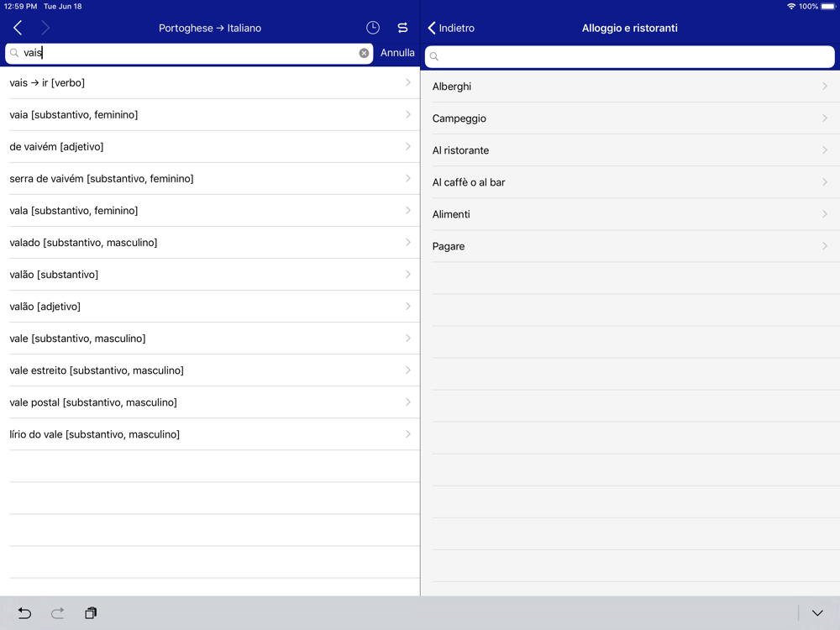Clear the search field with the x icon
This screenshot has height=630, width=840.
[x=364, y=53]
